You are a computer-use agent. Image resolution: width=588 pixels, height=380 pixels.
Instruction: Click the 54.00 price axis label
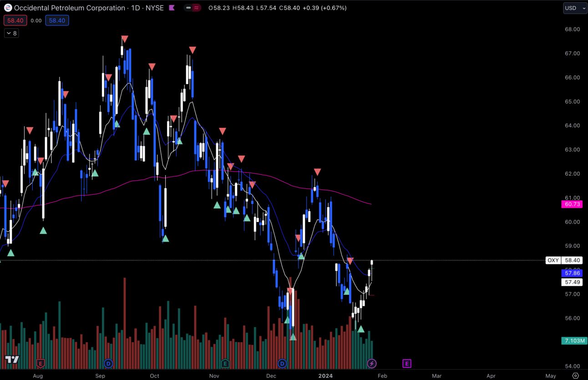tap(572, 366)
